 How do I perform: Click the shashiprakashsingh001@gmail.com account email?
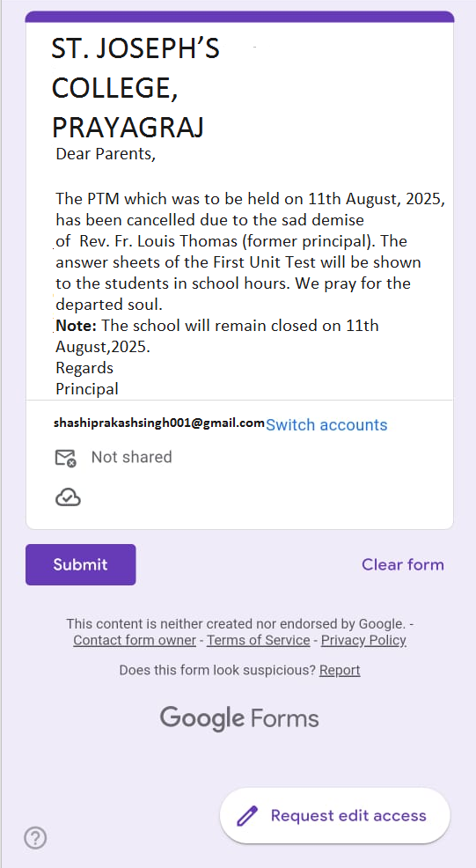159,423
